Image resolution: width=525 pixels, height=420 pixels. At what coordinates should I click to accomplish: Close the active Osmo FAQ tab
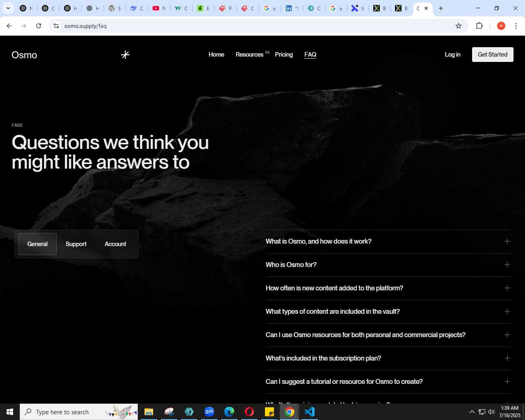[426, 8]
